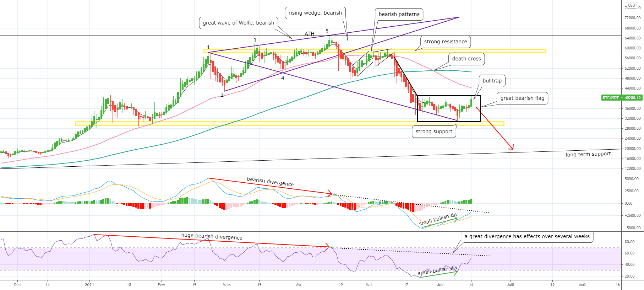Select the red downward price projection arrow
This screenshot has width=644, height=290.
495,128
